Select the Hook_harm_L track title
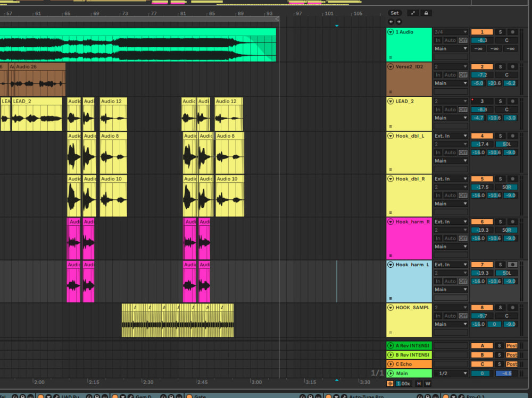 (x=412, y=265)
